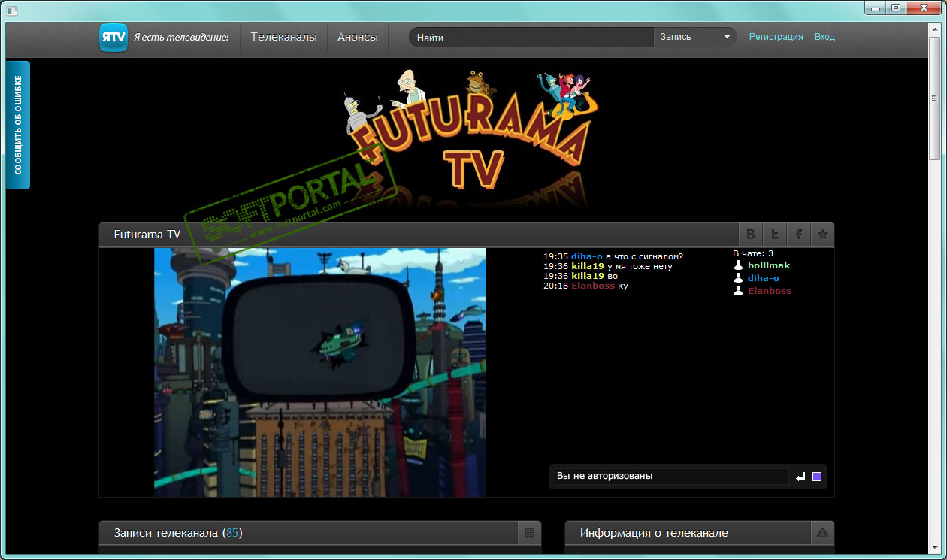
Task: Share channel on VKontakte
Action: point(751,235)
